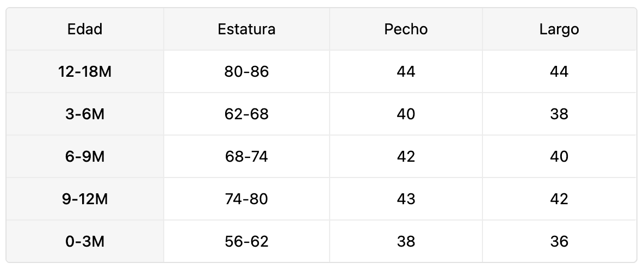Click the Edad column header
This screenshot has width=644, height=269.
point(85,29)
